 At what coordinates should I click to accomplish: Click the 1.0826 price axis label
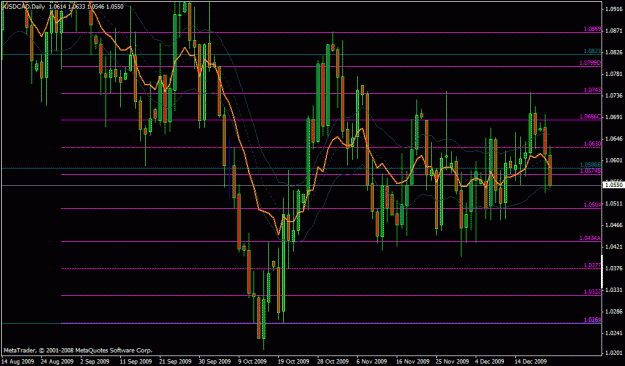[613, 52]
